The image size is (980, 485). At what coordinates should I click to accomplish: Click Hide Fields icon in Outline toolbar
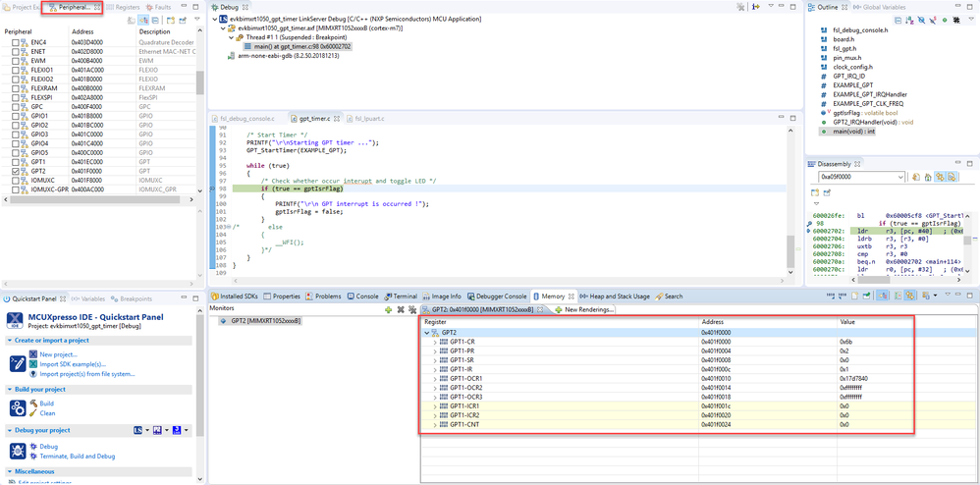(921, 20)
